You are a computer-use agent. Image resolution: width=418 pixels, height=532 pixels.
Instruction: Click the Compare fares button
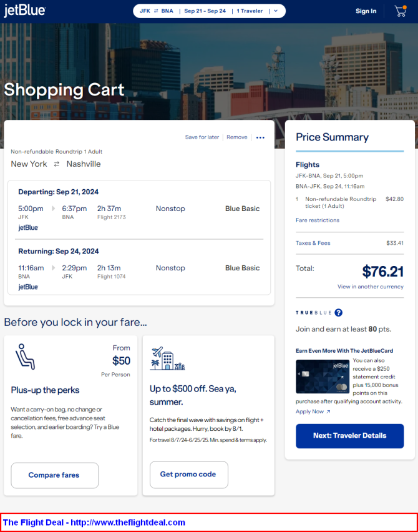click(54, 475)
